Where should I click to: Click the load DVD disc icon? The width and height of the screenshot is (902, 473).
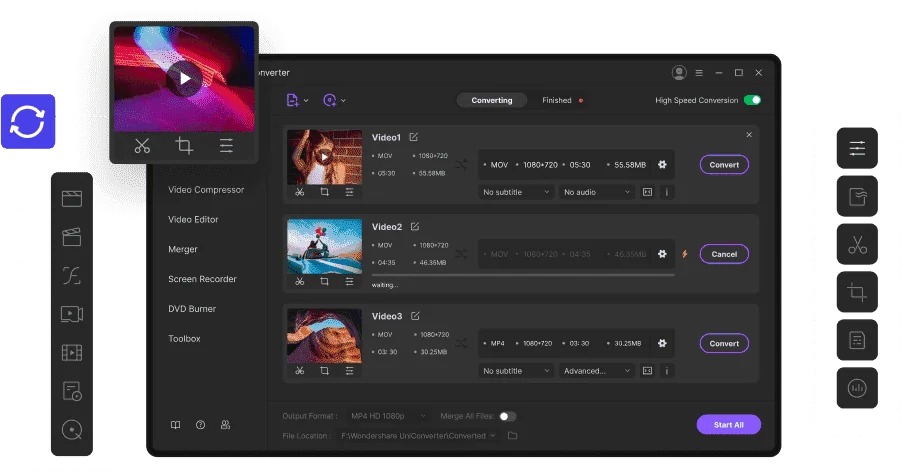click(330, 100)
